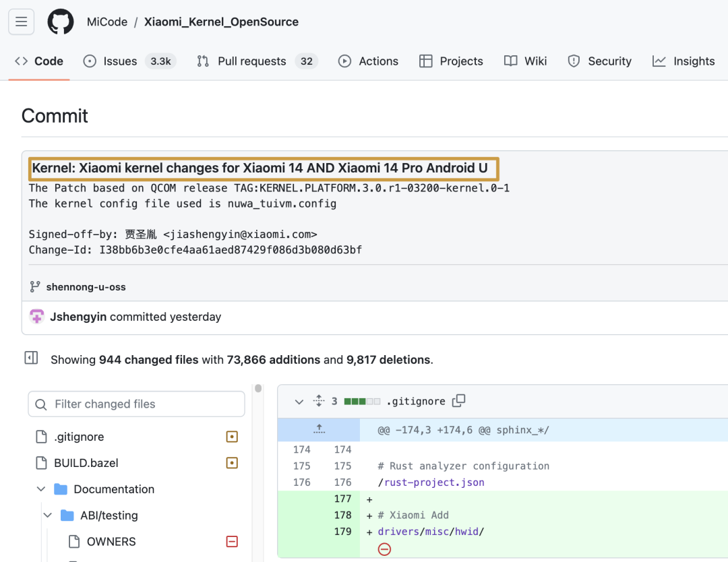728x562 pixels.
Task: Open Xiaomi_Kernel_OpenSource repository link
Action: [x=222, y=22]
